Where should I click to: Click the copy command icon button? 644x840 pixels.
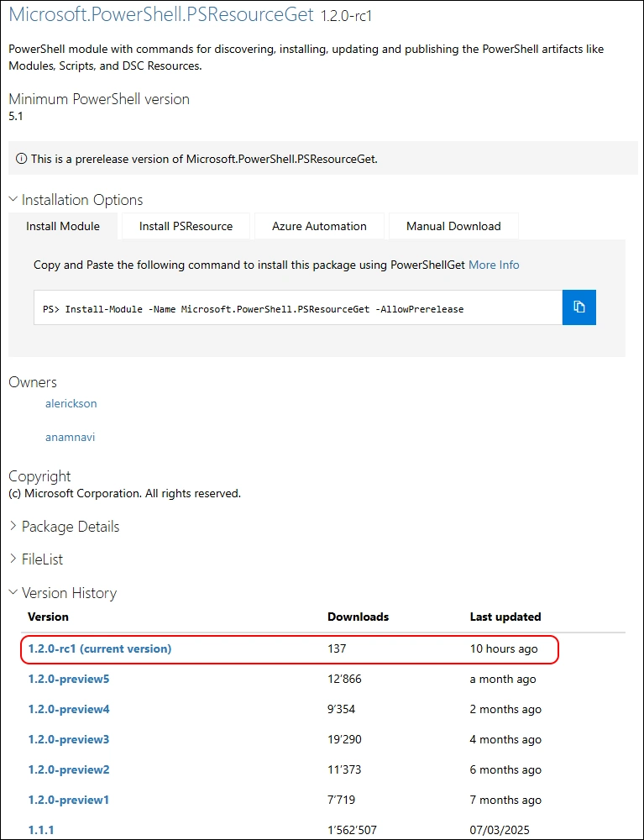coord(579,307)
